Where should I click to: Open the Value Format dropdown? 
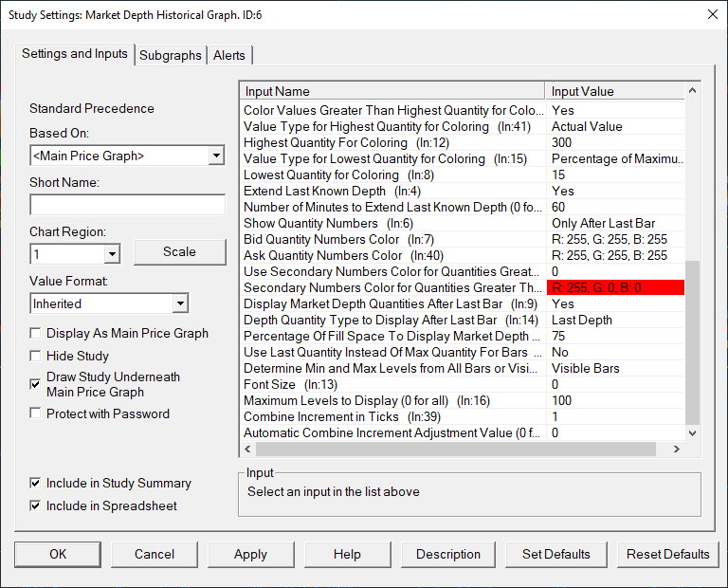181,303
